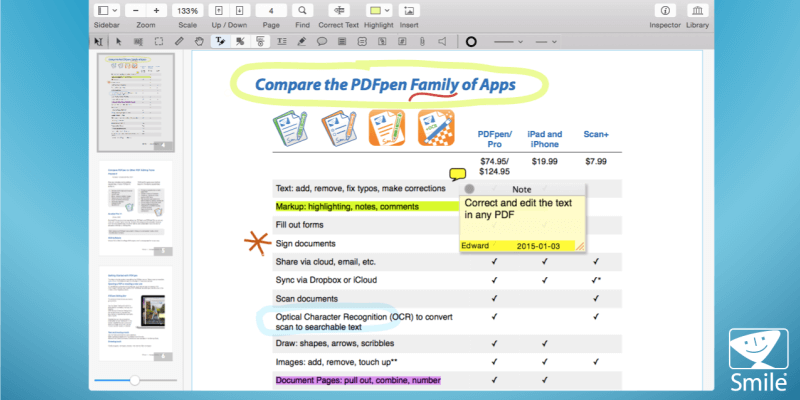Go up one page

point(219,10)
